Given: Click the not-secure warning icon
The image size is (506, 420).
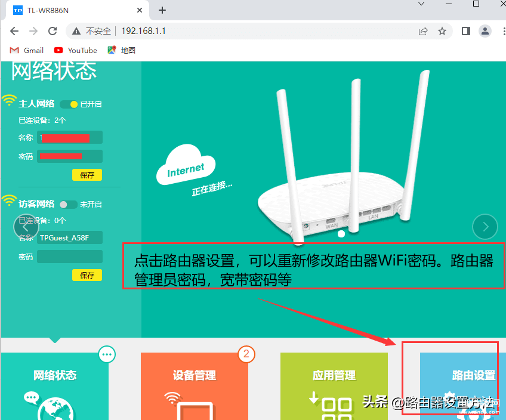Looking at the screenshot, I should click(x=76, y=31).
